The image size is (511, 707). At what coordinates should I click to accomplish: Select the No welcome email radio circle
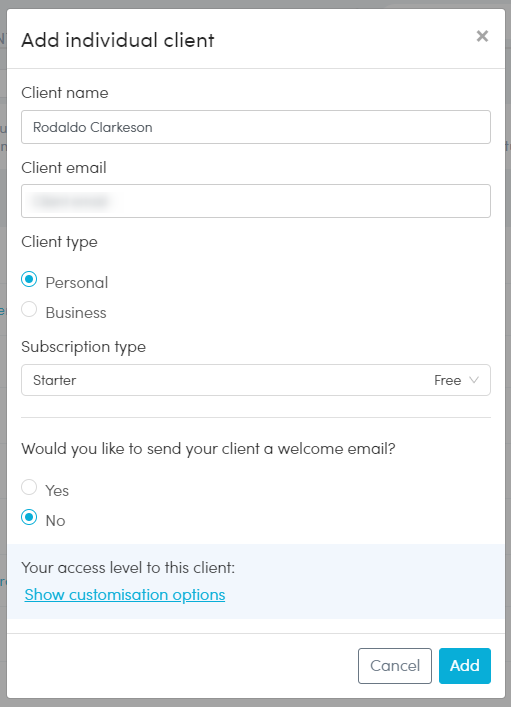29,517
